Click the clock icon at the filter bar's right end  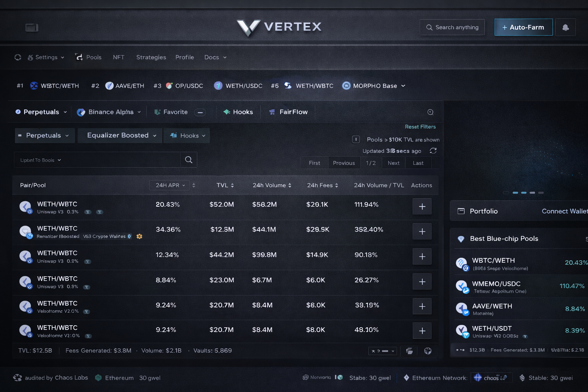pyautogui.click(x=430, y=112)
